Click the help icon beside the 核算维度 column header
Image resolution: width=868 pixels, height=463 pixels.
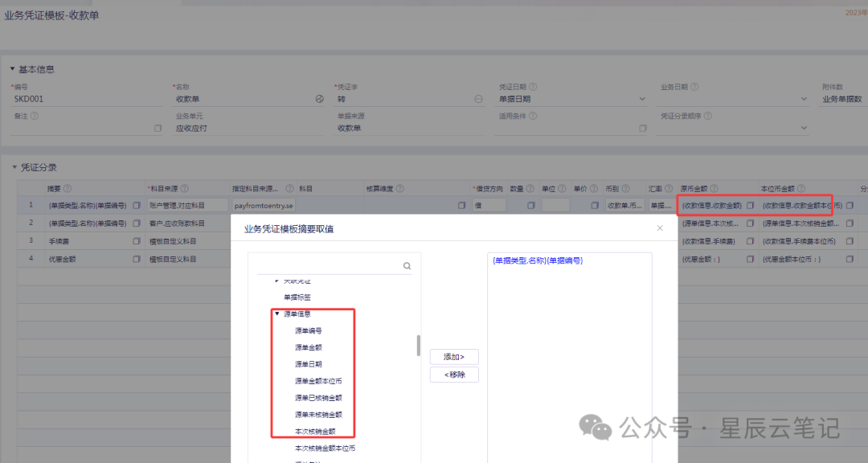coord(399,189)
